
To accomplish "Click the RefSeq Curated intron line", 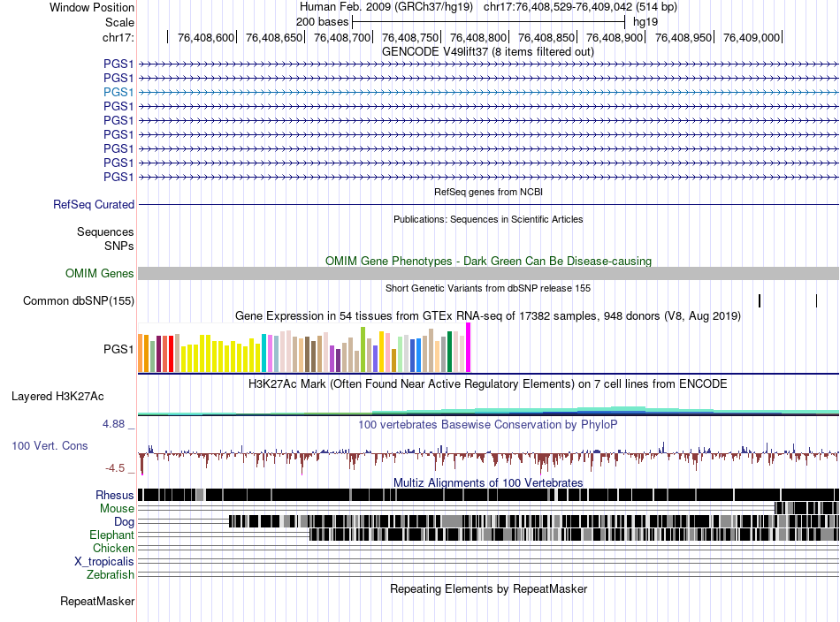I will (488, 204).
